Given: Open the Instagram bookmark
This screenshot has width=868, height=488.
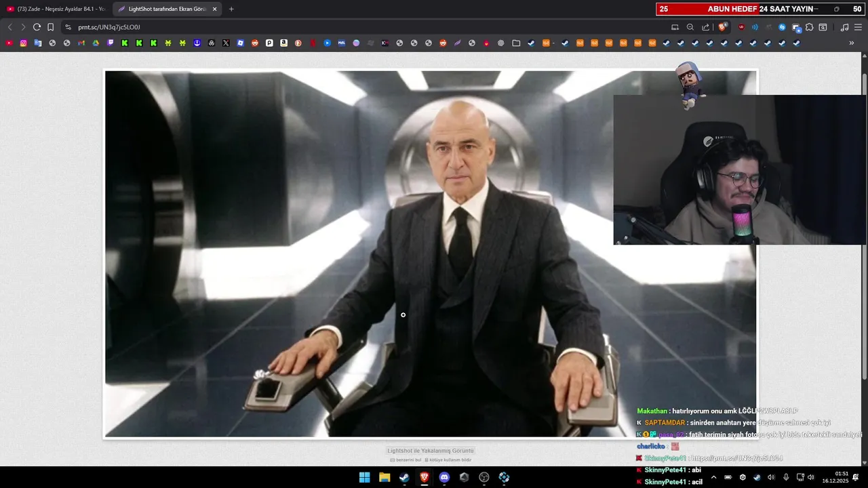Looking at the screenshot, I should [x=23, y=43].
